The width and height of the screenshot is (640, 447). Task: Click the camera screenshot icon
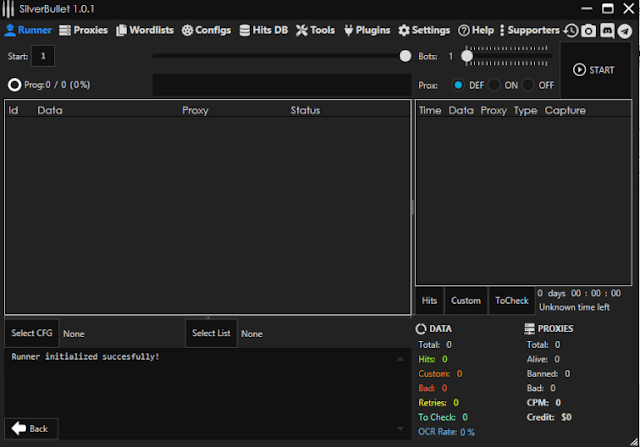point(589,31)
